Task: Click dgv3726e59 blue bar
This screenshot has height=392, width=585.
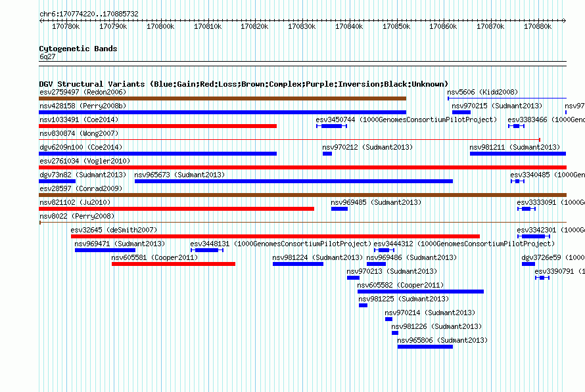Action: tap(528, 264)
